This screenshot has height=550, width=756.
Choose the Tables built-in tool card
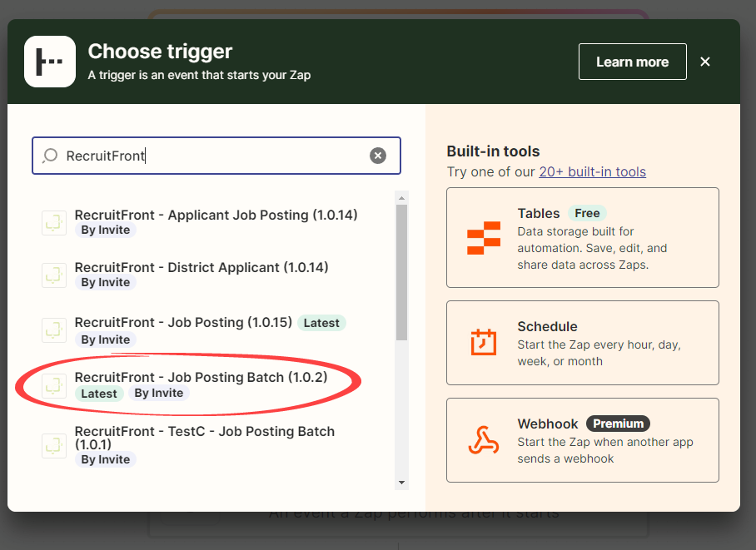pos(583,238)
